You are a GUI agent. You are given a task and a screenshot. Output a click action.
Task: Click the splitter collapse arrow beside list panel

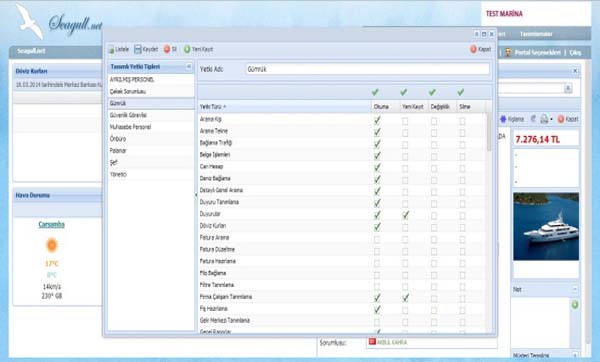coord(196,195)
